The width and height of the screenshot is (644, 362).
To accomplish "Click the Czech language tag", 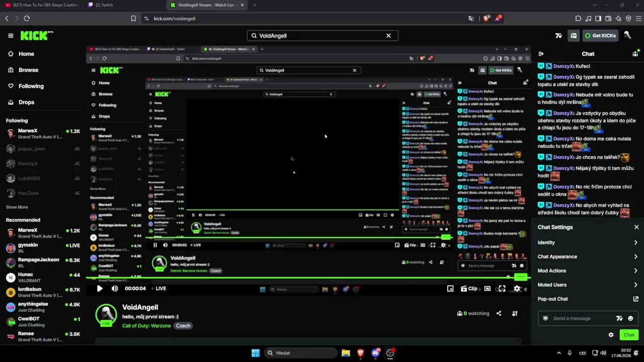I will (x=183, y=326).
